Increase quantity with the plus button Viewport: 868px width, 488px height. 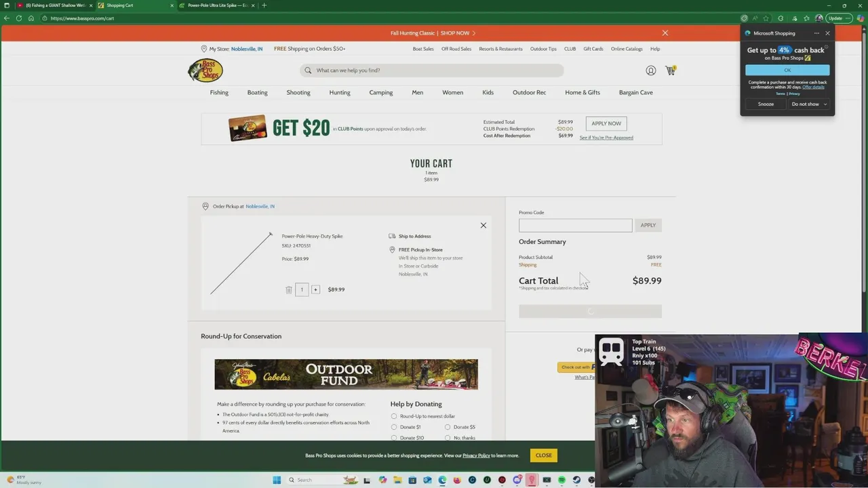tap(315, 289)
